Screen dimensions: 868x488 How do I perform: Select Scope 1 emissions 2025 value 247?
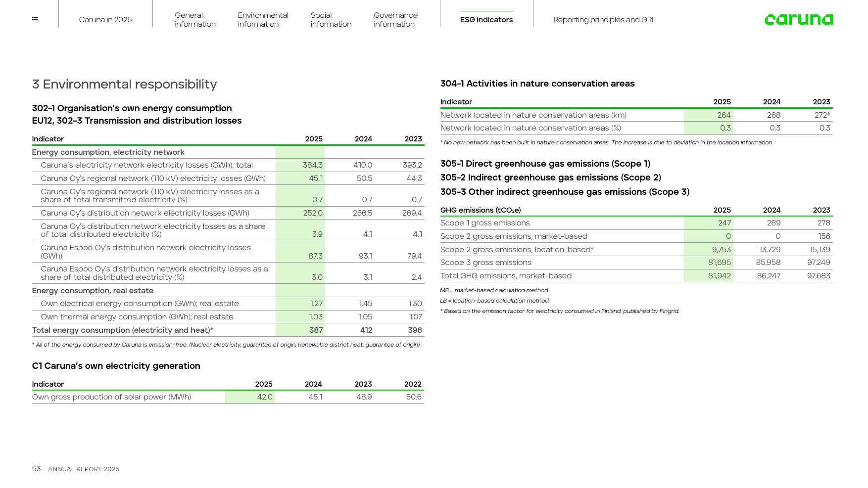pos(724,223)
